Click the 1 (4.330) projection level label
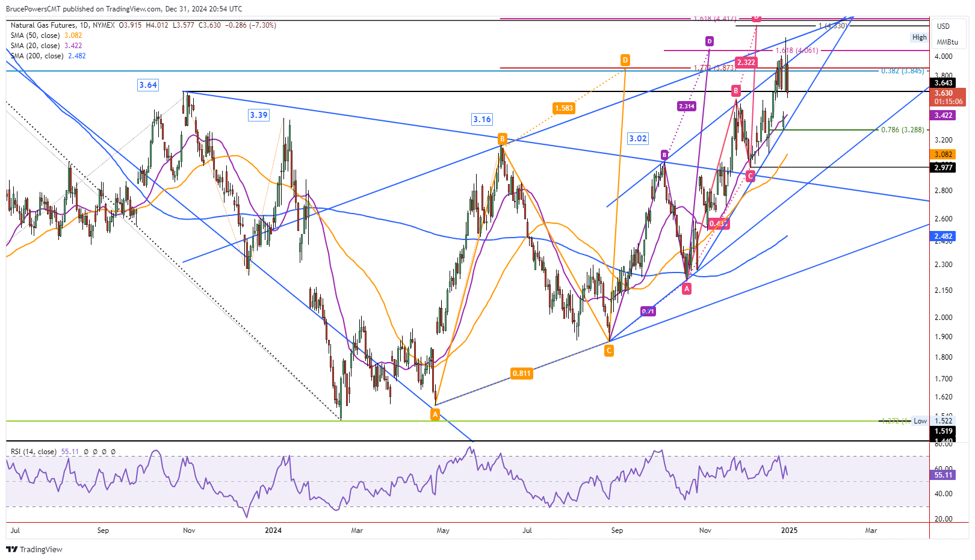The image size is (975, 560). 833,26
